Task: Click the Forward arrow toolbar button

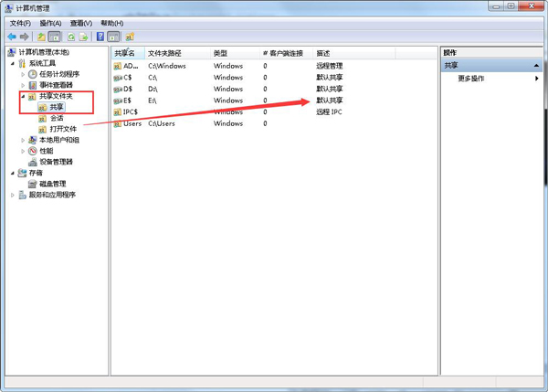Action: pyautogui.click(x=24, y=37)
